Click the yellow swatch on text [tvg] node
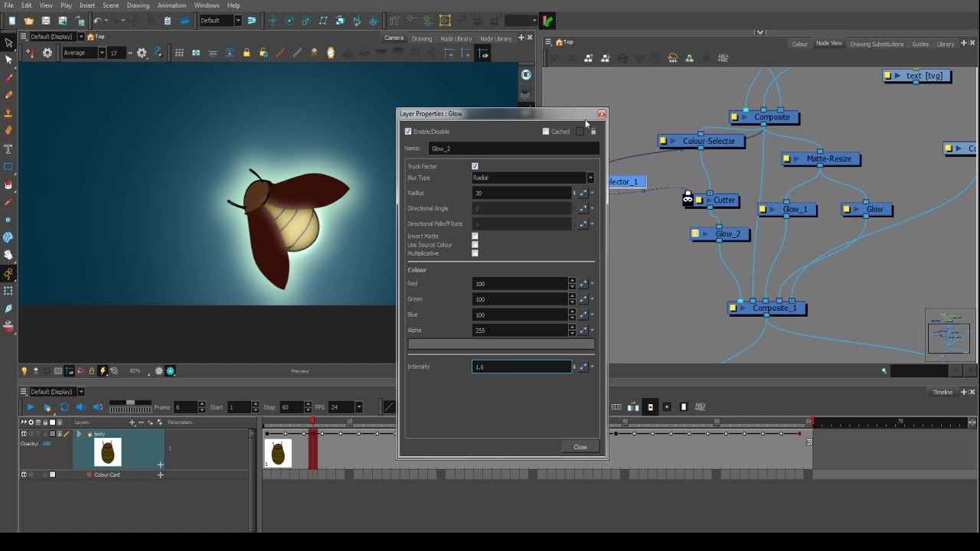This screenshot has height=551, width=980. click(x=887, y=76)
